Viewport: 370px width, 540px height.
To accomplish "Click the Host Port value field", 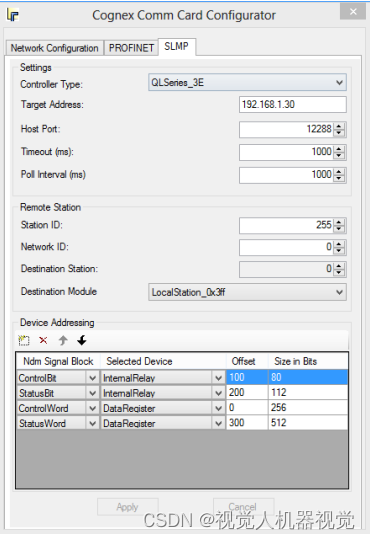I will (287, 129).
